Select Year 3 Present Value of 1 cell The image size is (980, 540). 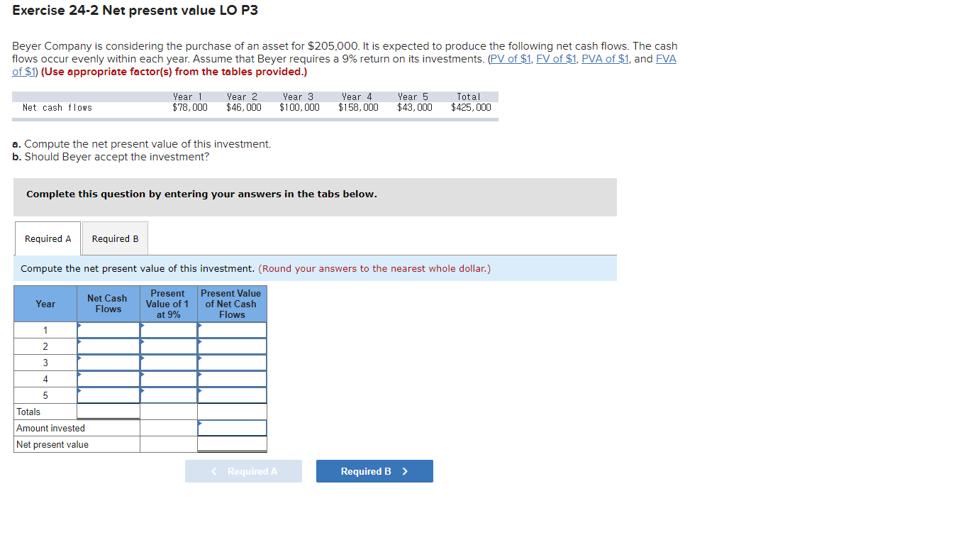click(x=169, y=363)
